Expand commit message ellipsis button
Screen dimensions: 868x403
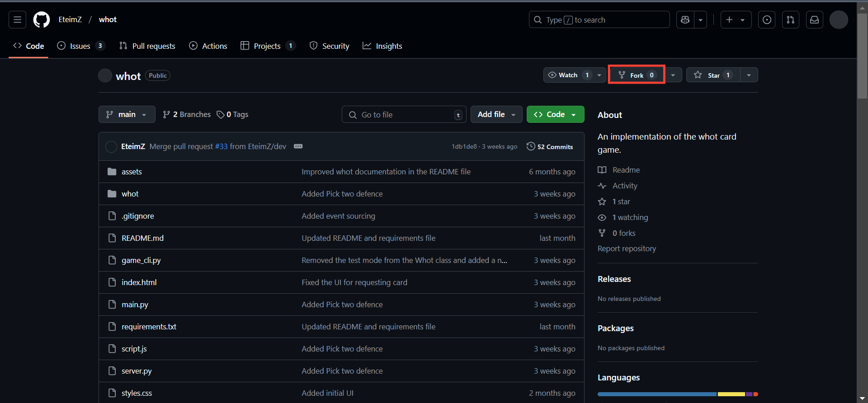click(x=298, y=146)
